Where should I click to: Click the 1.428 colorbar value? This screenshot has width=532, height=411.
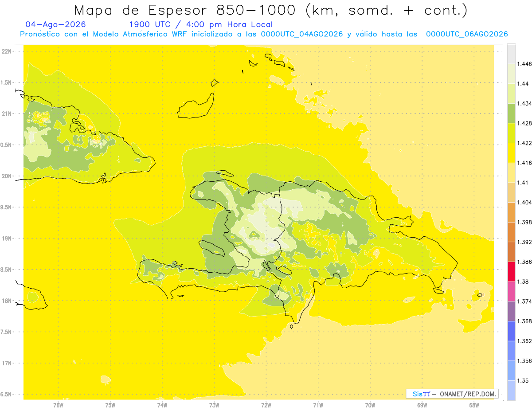point(524,123)
